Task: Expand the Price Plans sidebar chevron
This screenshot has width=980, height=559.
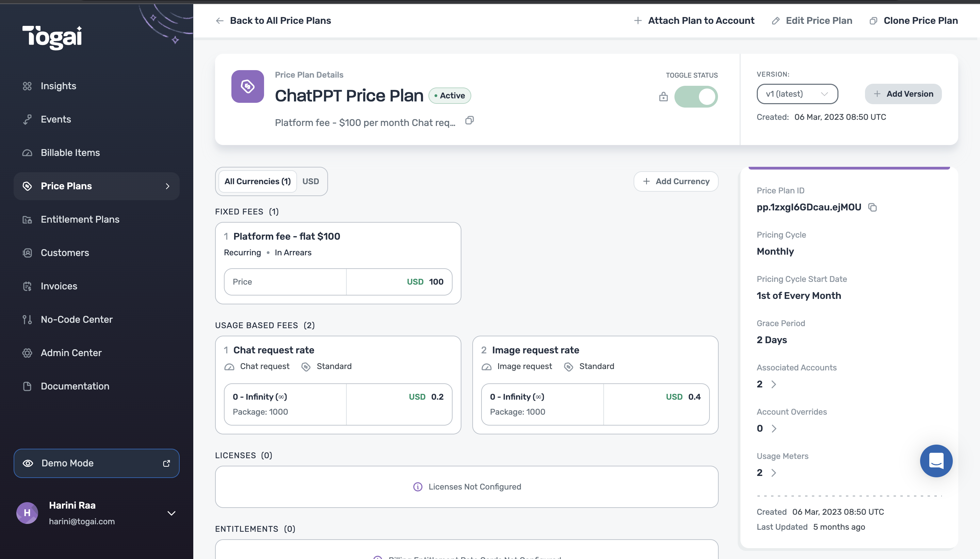Action: click(167, 186)
